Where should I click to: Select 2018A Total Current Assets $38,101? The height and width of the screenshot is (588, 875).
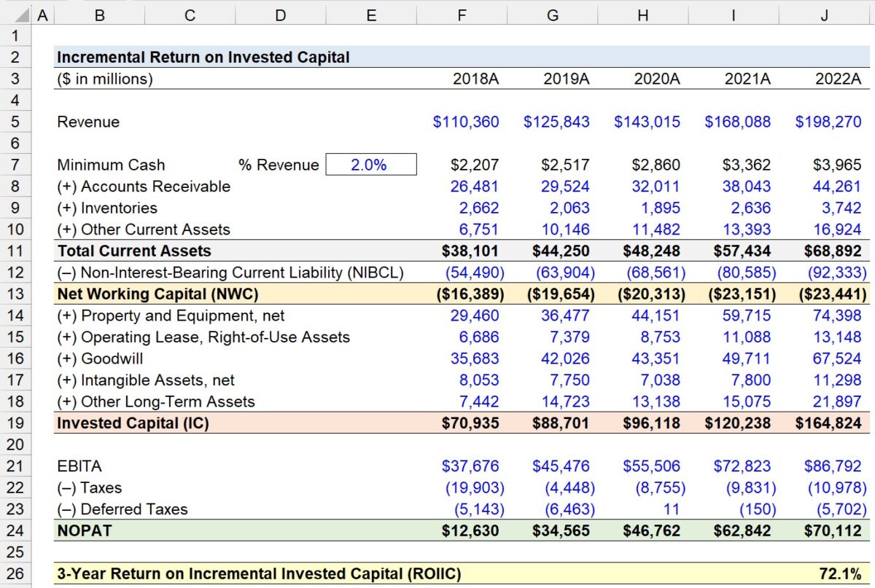(x=470, y=251)
